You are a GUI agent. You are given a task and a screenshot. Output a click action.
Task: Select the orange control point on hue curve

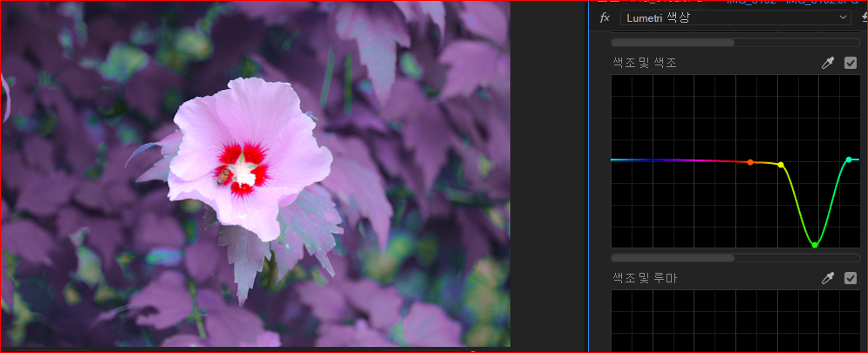click(750, 162)
